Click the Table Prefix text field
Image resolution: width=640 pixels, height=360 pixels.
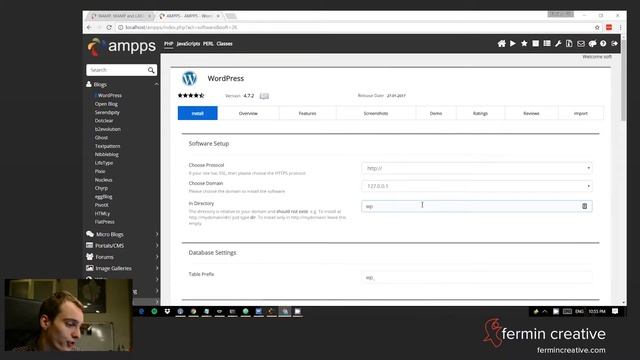477,278
